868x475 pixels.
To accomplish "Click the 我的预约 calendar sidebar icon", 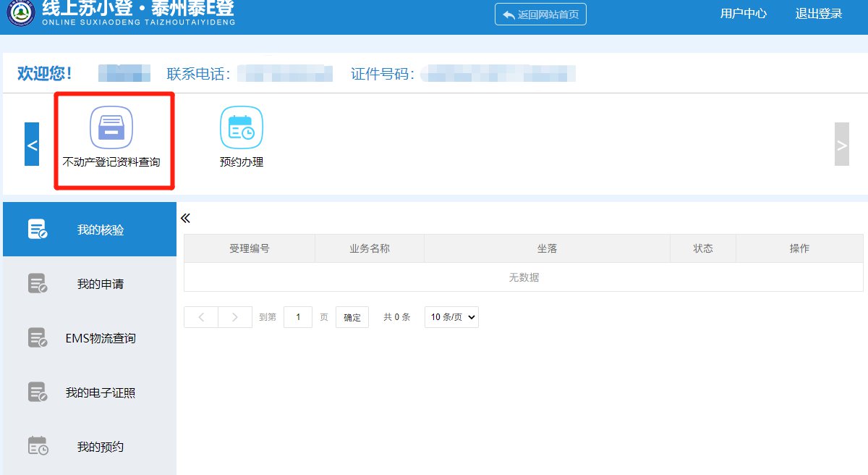I will coord(38,447).
